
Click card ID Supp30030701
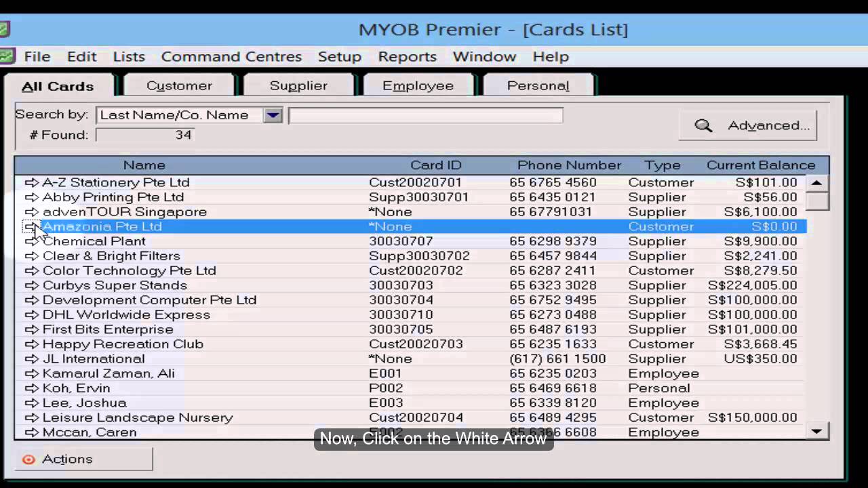click(x=419, y=197)
